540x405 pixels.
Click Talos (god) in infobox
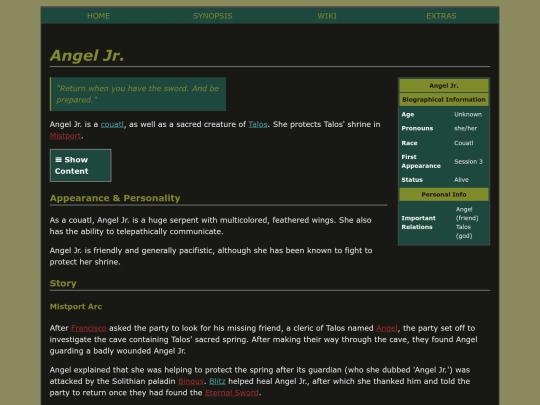[x=464, y=231]
